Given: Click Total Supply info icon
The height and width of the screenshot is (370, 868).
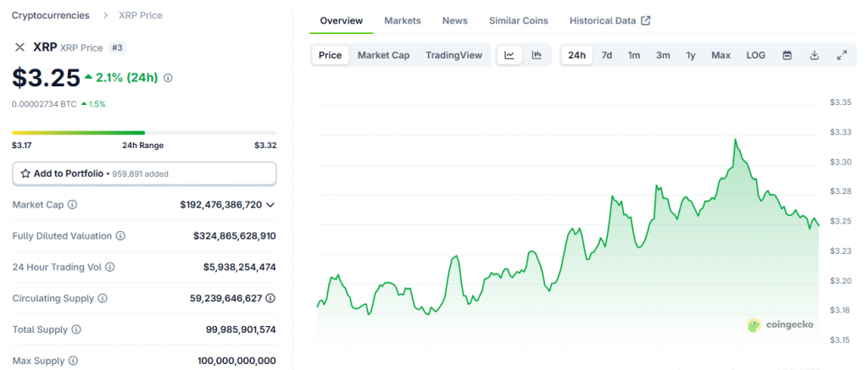Looking at the screenshot, I should click(x=76, y=329).
